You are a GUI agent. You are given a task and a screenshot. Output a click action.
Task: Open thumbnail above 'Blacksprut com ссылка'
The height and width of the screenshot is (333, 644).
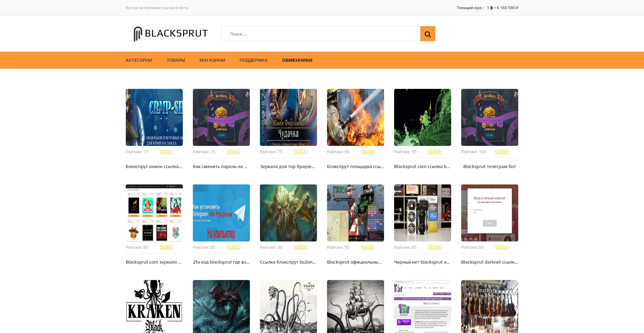pyautogui.click(x=423, y=117)
